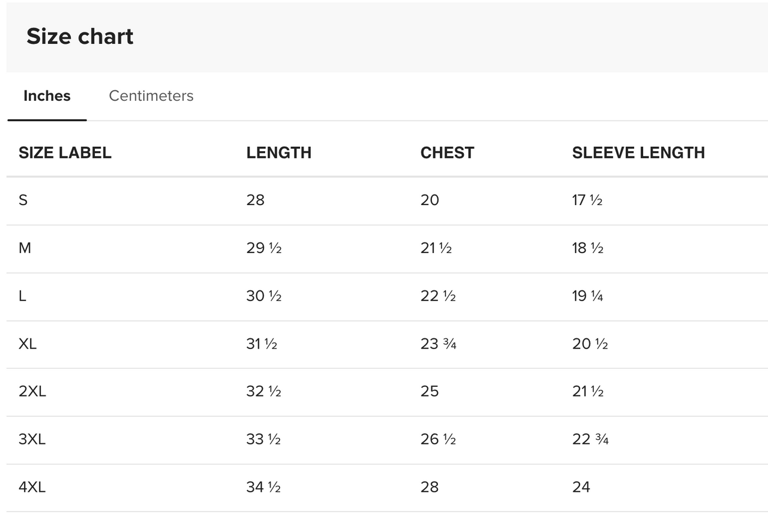Click the 22 ¾ sleeve length for 3XL
This screenshot has height=532, width=768.
590,440
